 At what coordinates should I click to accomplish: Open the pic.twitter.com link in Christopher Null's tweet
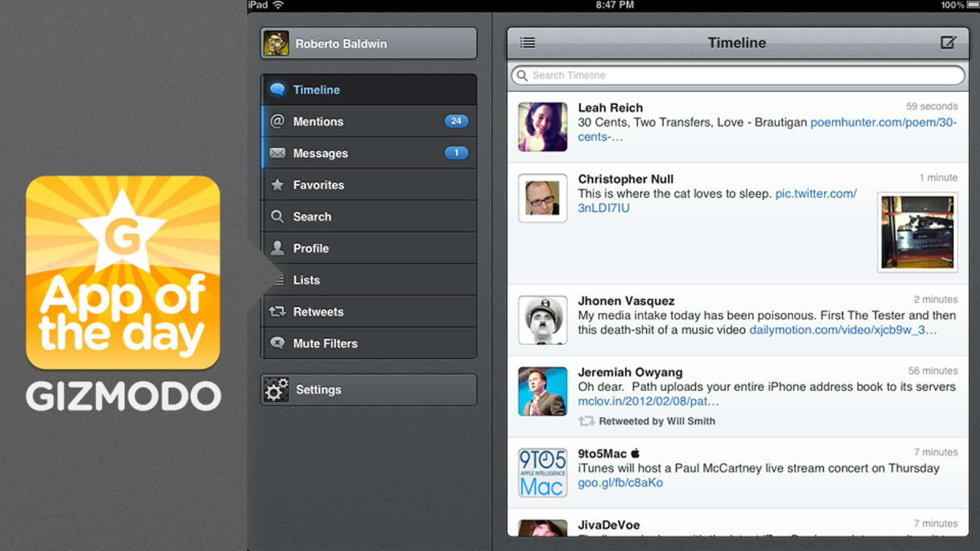(x=816, y=193)
